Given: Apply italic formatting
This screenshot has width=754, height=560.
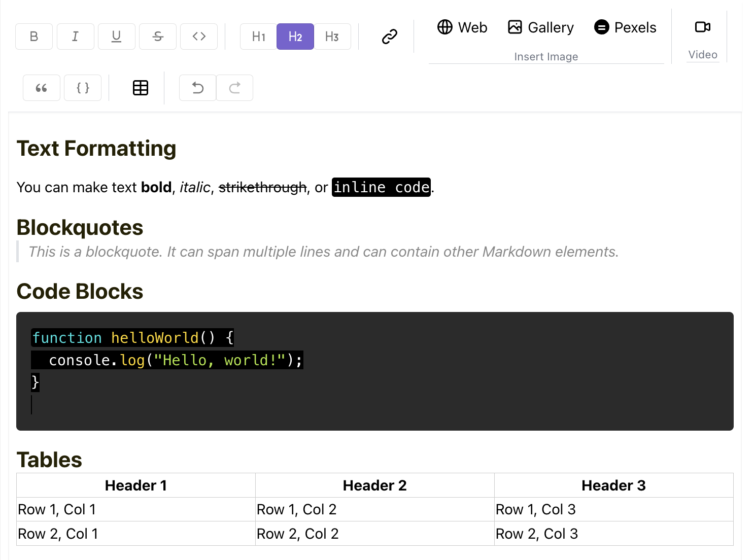Looking at the screenshot, I should pos(75,36).
